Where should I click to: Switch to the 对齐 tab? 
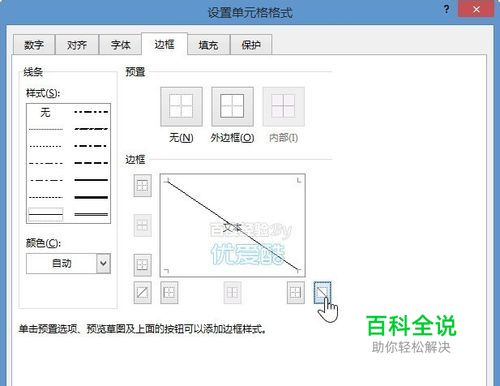(77, 44)
